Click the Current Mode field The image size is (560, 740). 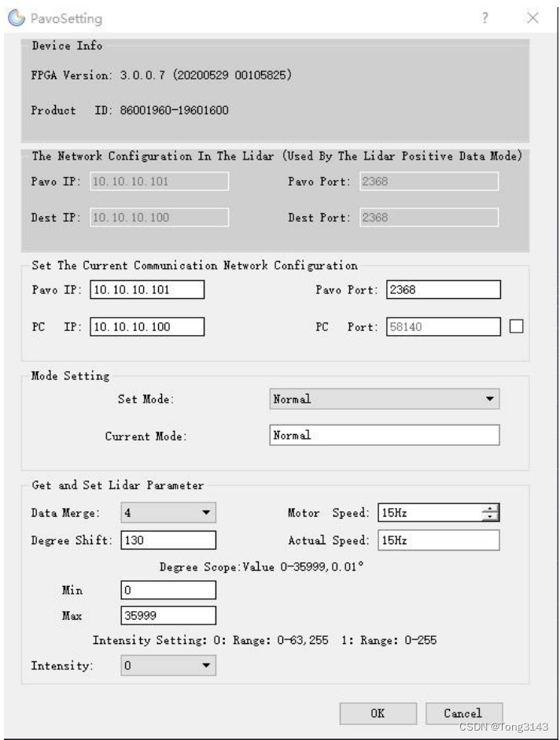pyautogui.click(x=385, y=435)
